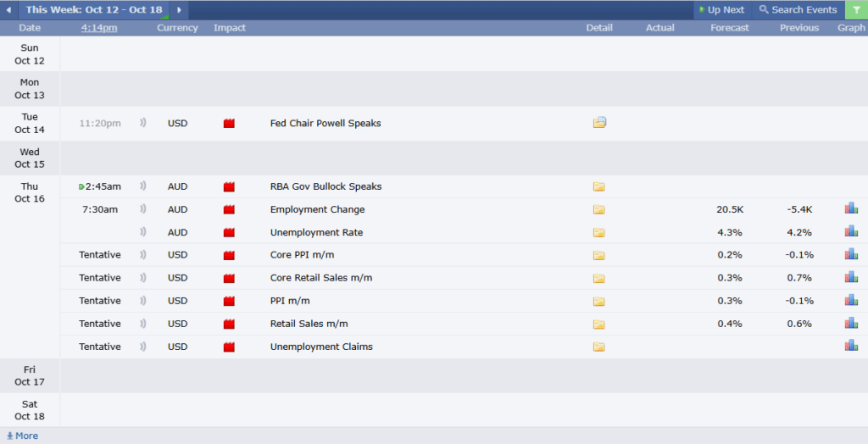Toggle sound alert for Unemployment Claims event
Viewport: 868px width, 444px height.
coord(143,347)
